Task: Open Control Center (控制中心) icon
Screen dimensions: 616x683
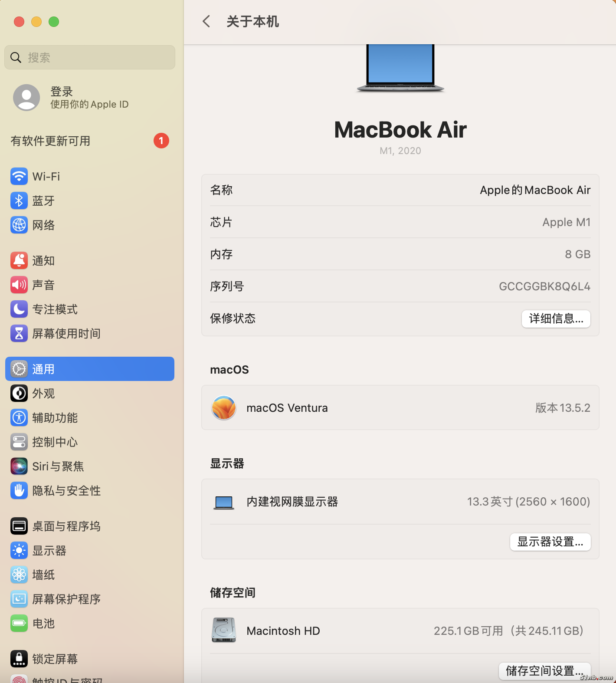Action: pos(19,442)
